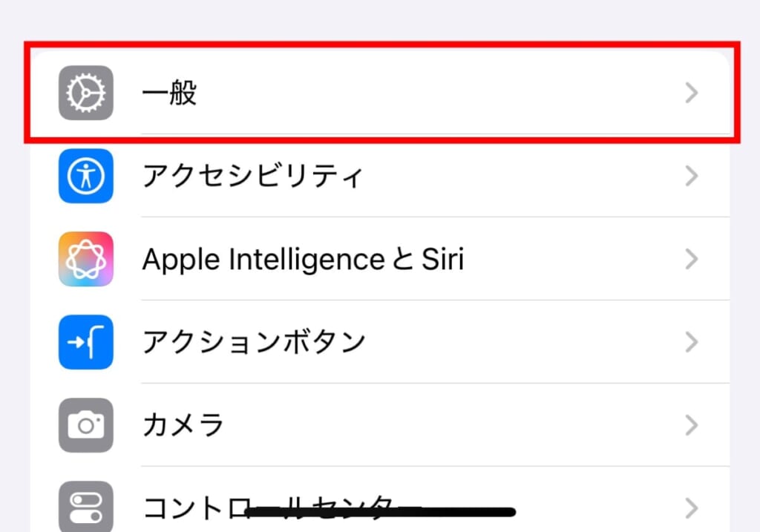
Task: Tap the コントロールセンター toggles icon
Action: [85, 508]
